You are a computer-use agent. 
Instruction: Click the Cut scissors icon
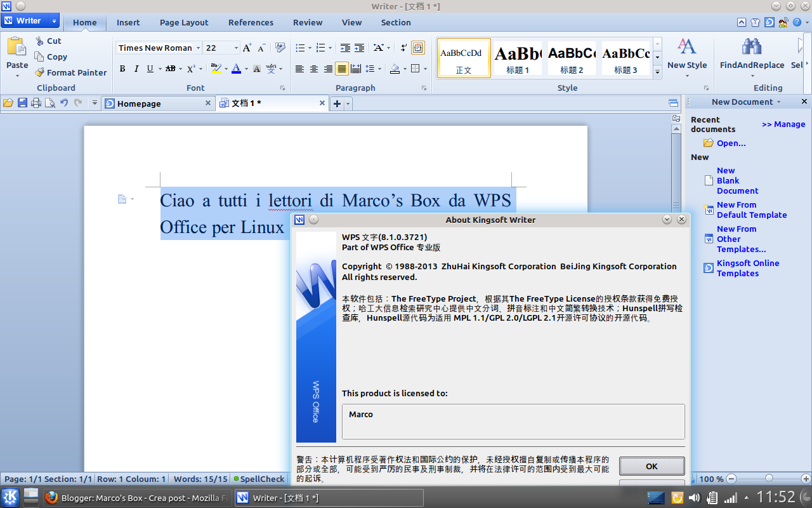[x=39, y=41]
